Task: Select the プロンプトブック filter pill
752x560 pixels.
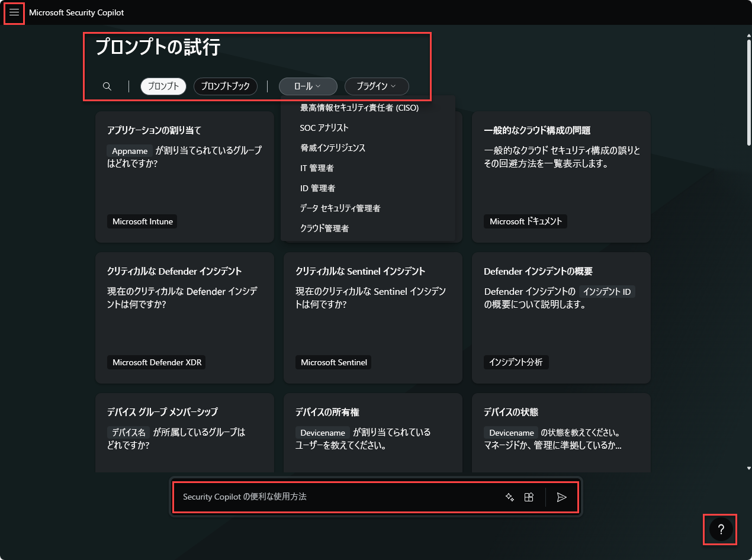Action: (226, 86)
